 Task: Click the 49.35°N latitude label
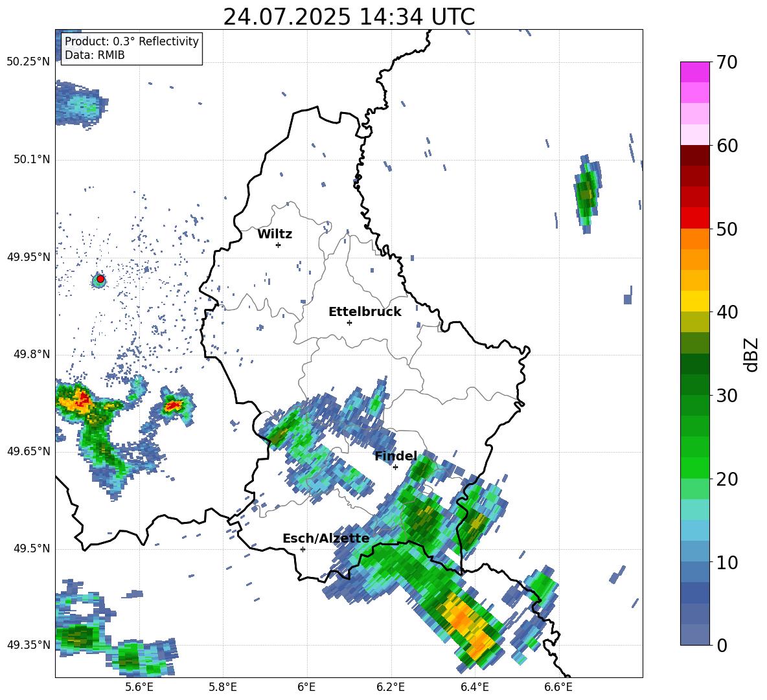pos(29,645)
